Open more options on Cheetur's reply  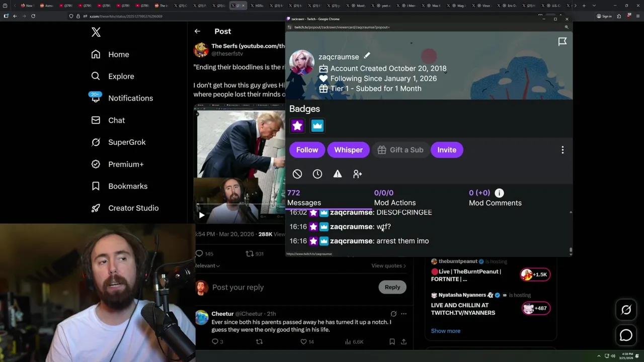click(404, 314)
